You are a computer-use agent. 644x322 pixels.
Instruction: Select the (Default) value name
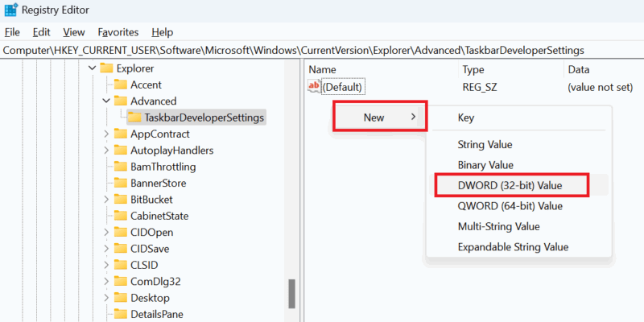coord(343,87)
